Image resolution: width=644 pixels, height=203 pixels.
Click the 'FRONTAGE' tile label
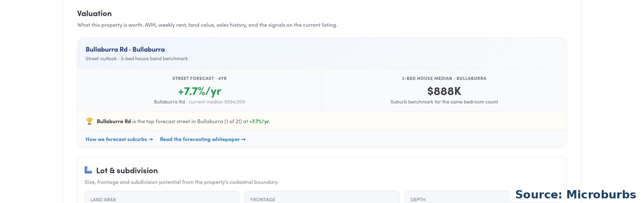coord(263,200)
